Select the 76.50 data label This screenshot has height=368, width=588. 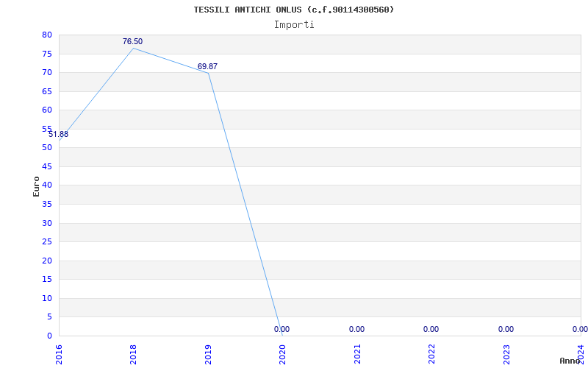[x=133, y=41]
